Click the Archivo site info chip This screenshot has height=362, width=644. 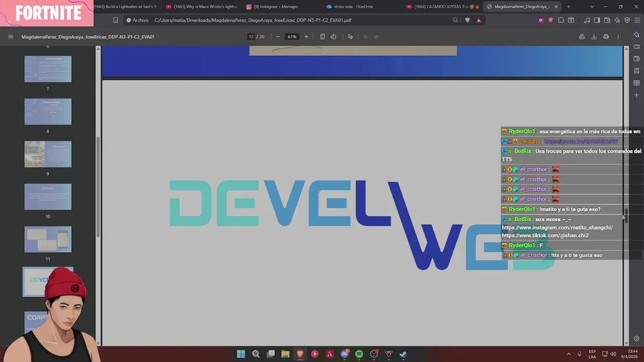click(x=137, y=20)
